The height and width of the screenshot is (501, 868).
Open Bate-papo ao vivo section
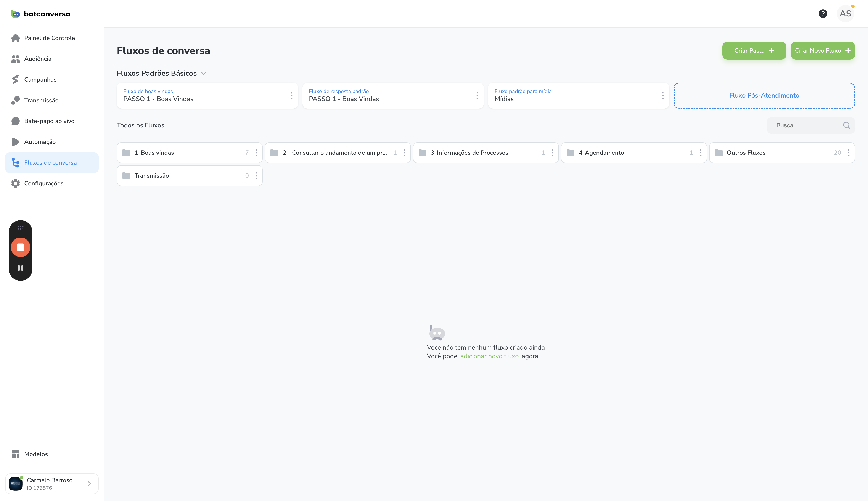[x=49, y=121]
